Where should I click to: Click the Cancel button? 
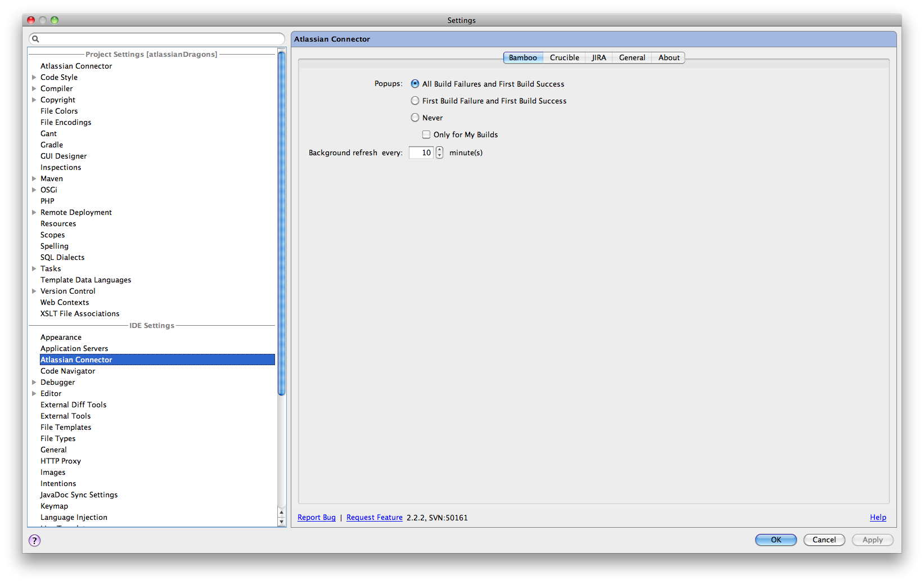coord(824,540)
